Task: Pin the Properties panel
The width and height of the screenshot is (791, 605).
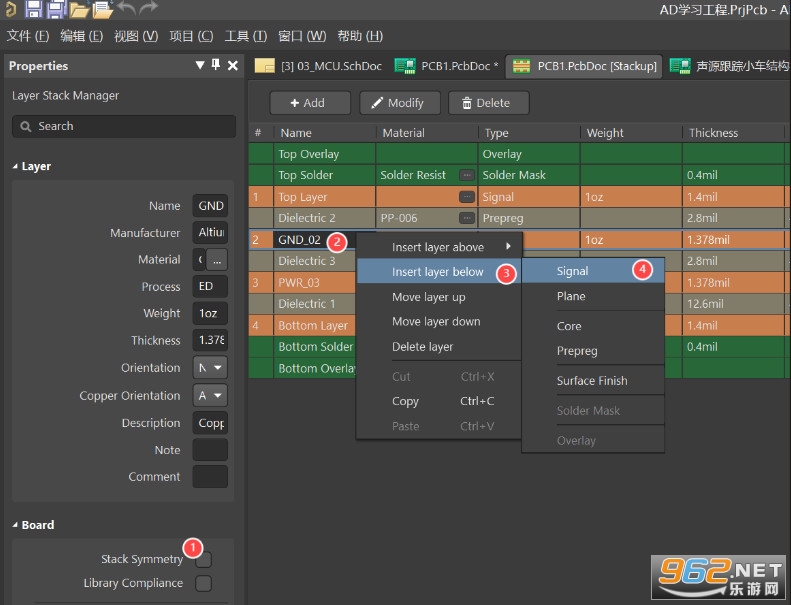Action: point(216,65)
